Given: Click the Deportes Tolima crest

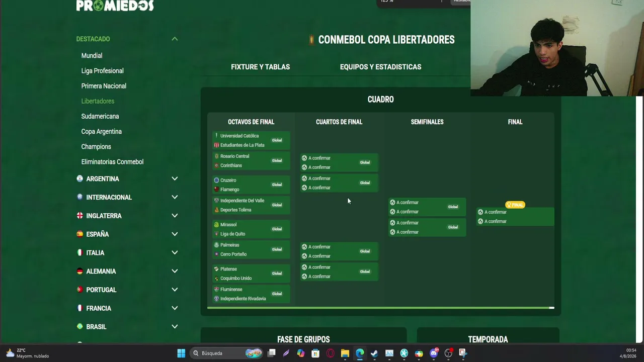Looking at the screenshot, I should coord(216,210).
